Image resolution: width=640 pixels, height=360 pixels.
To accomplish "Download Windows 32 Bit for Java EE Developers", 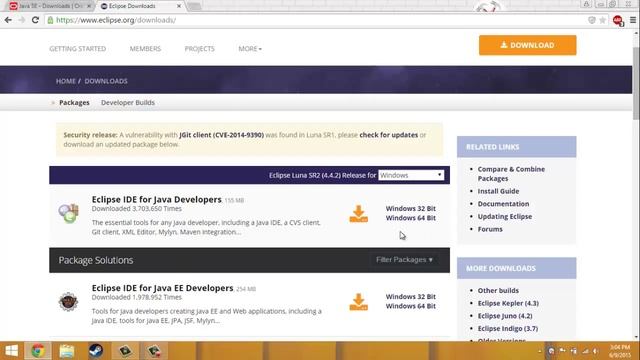I will click(x=411, y=296).
